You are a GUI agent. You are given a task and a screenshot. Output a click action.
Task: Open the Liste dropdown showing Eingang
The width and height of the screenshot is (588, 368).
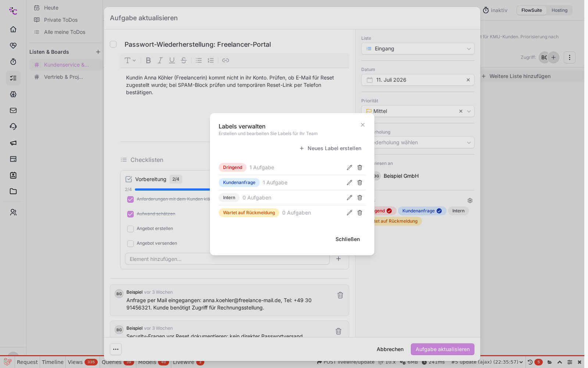coord(418,49)
